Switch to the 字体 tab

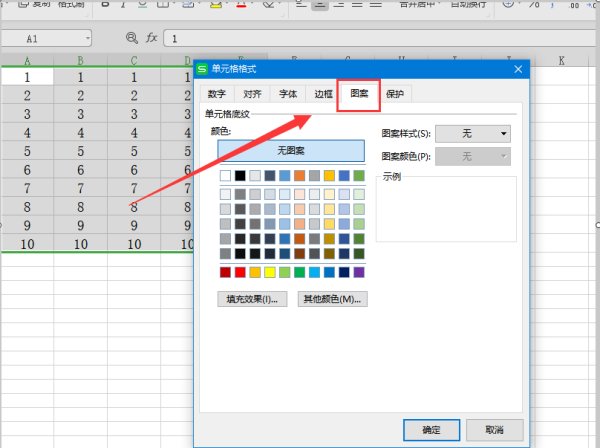[288, 94]
